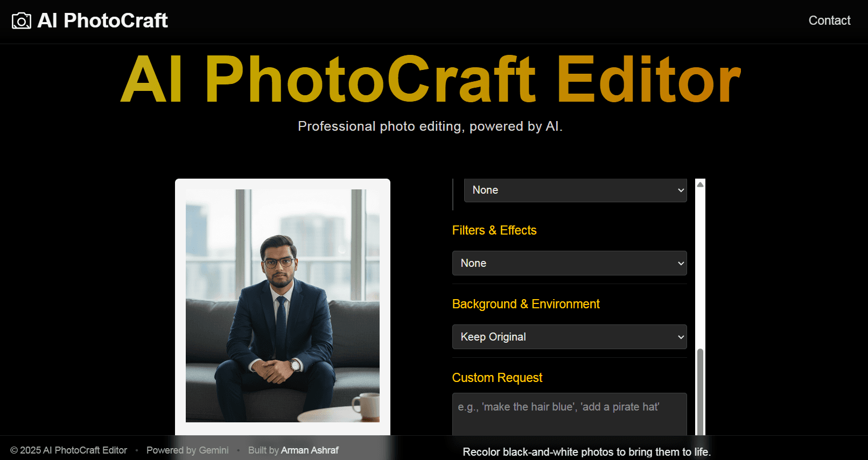Click the Professional photo editing subtitle
868x460 pixels.
click(x=430, y=126)
